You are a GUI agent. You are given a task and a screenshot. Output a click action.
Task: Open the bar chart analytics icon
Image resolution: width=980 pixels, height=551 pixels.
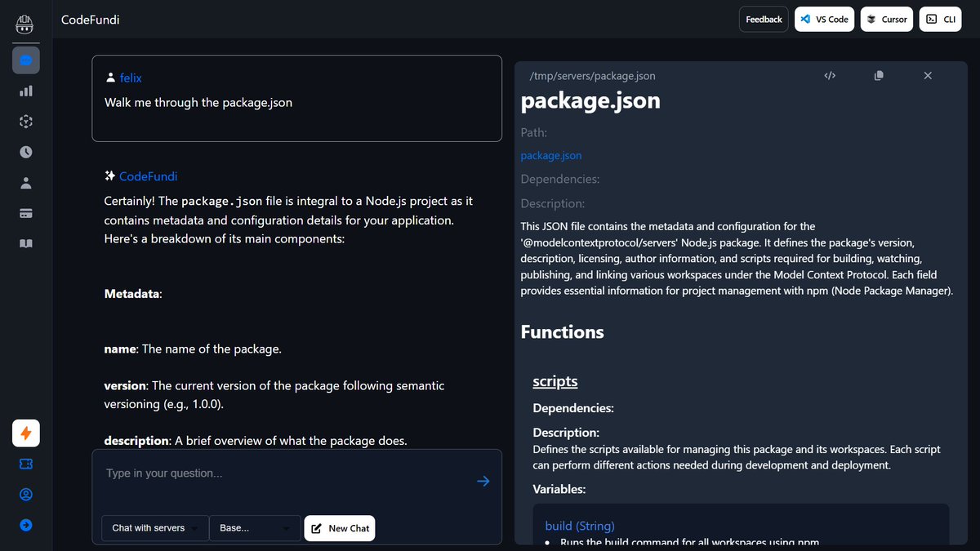point(26,91)
